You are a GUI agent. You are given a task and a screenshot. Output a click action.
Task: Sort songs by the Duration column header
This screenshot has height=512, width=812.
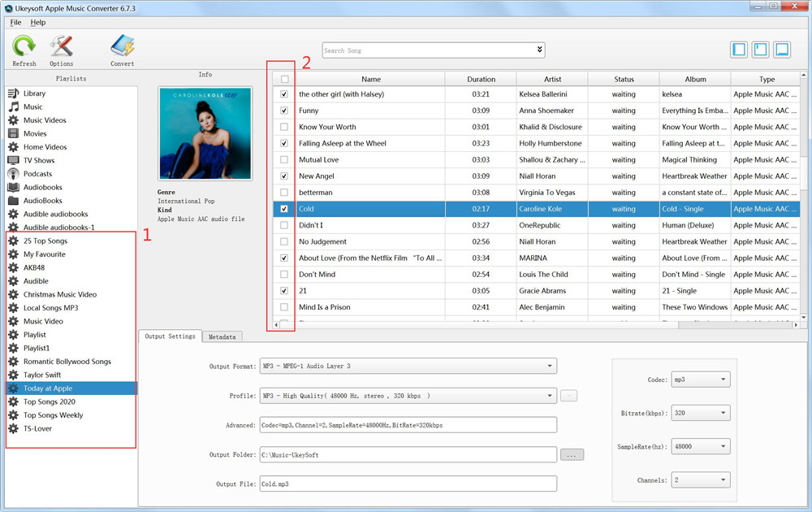point(481,80)
